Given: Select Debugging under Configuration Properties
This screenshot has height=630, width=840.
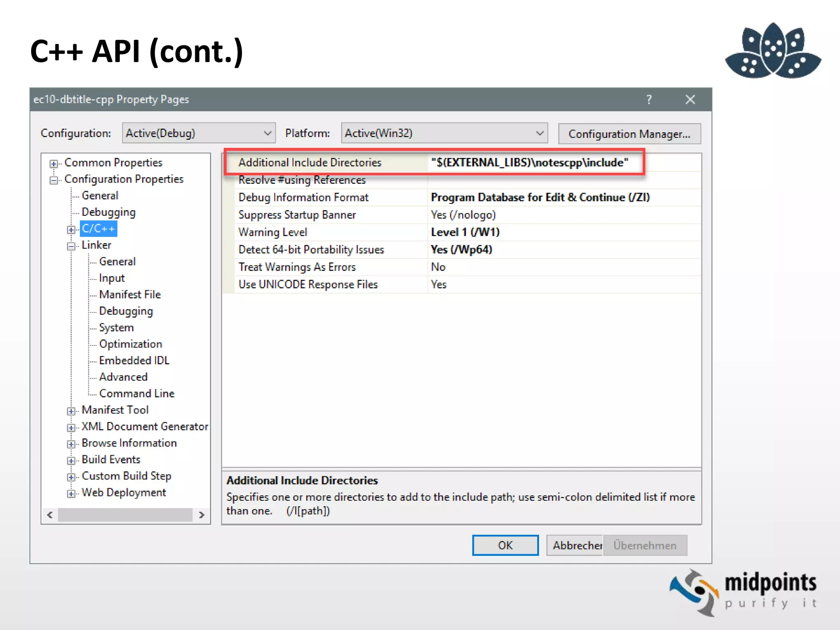Looking at the screenshot, I should tap(108, 212).
